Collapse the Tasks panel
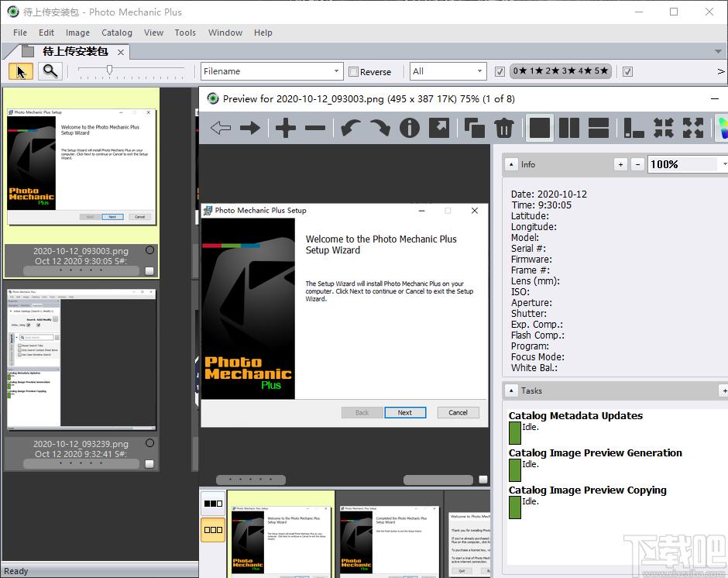728x578 pixels. click(511, 390)
